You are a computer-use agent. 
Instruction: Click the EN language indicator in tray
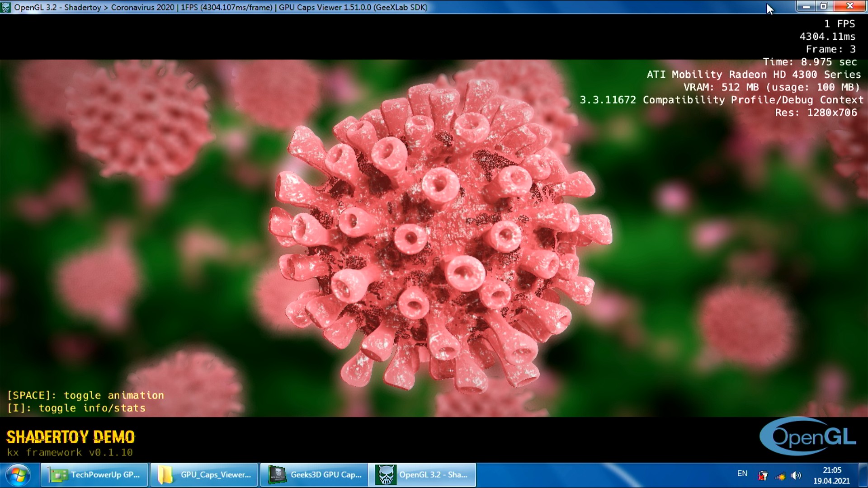[742, 474]
